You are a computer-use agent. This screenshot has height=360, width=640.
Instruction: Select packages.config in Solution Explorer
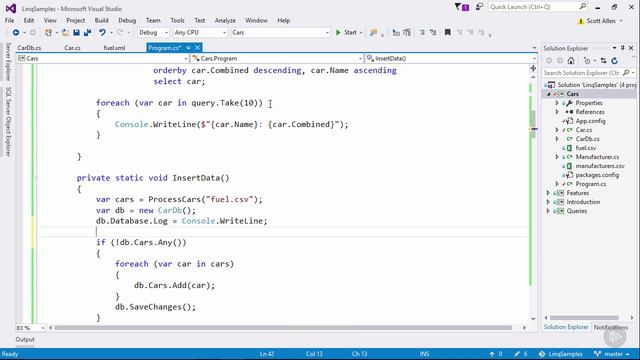tap(597, 175)
